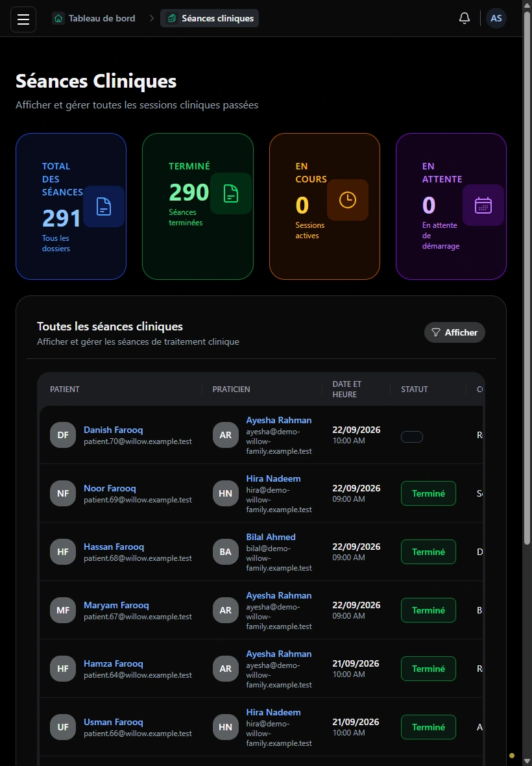
Task: Click the document icon in Terminé card
Action: coord(231,193)
